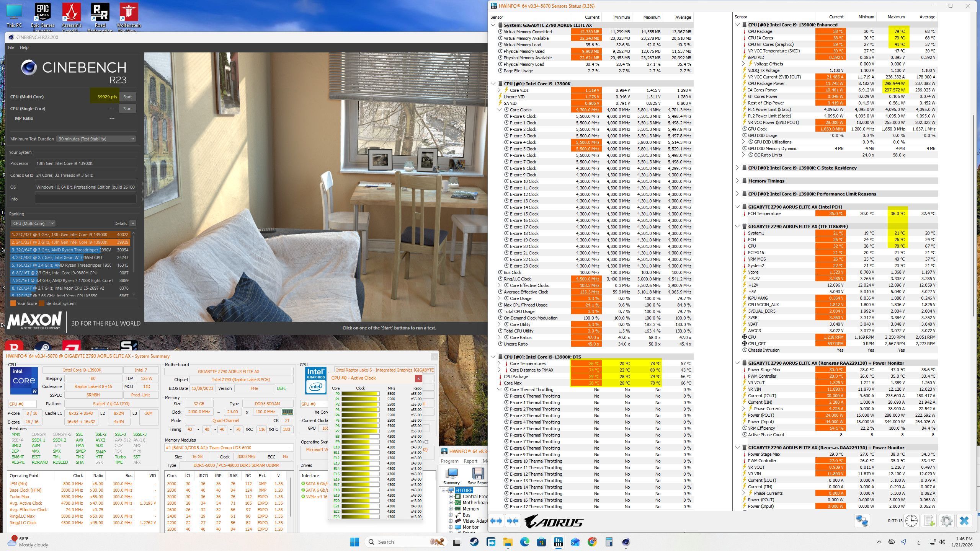Expand the Central Processor tree node
Image resolution: width=980 pixels, height=551 pixels.
451,496
